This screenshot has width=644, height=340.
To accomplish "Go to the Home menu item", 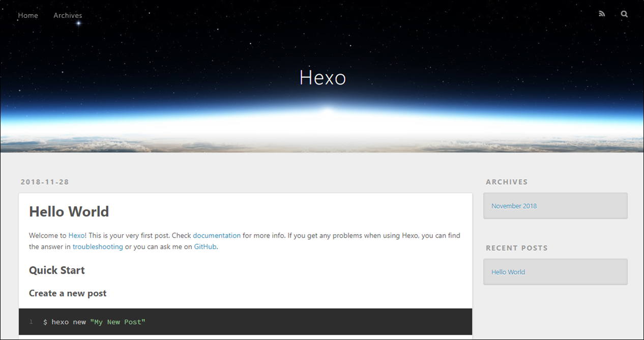I will coord(28,15).
